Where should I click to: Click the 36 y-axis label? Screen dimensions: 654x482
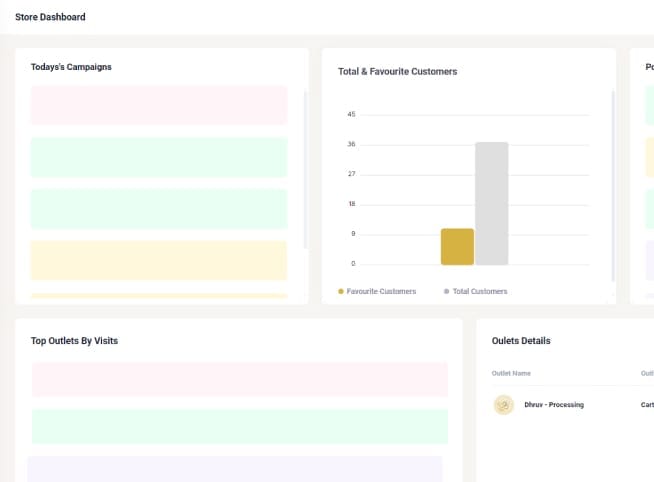coord(351,144)
